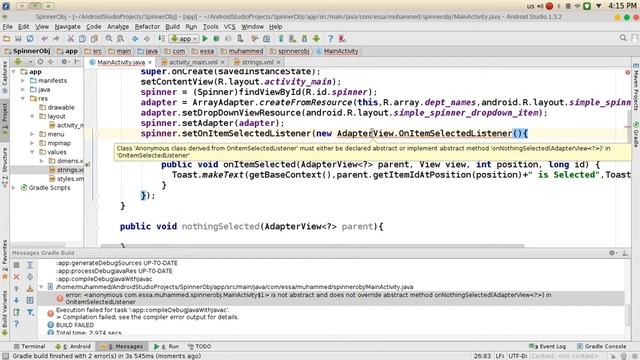Expand the manifests folder

pyautogui.click(x=23, y=81)
